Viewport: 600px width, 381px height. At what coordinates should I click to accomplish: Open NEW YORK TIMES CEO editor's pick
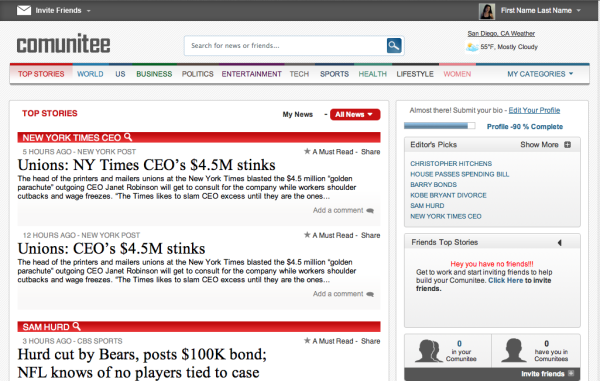[446, 216]
